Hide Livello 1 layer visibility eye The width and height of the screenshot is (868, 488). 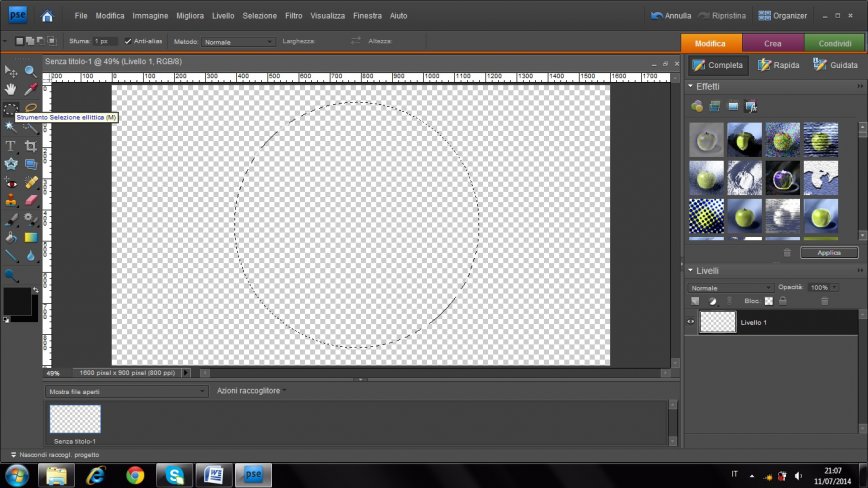(690, 321)
